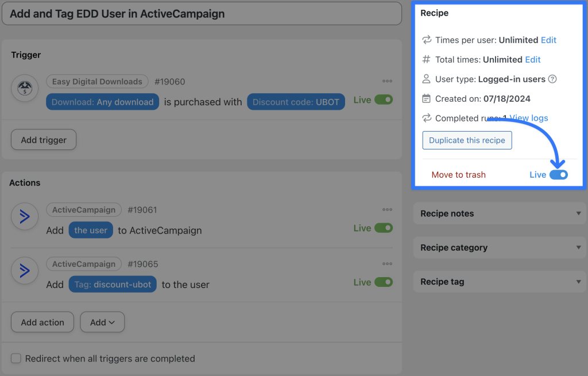Screen dimensions: 588x376
Task: Click the calendar icon beside Created on
Action: [425, 98]
